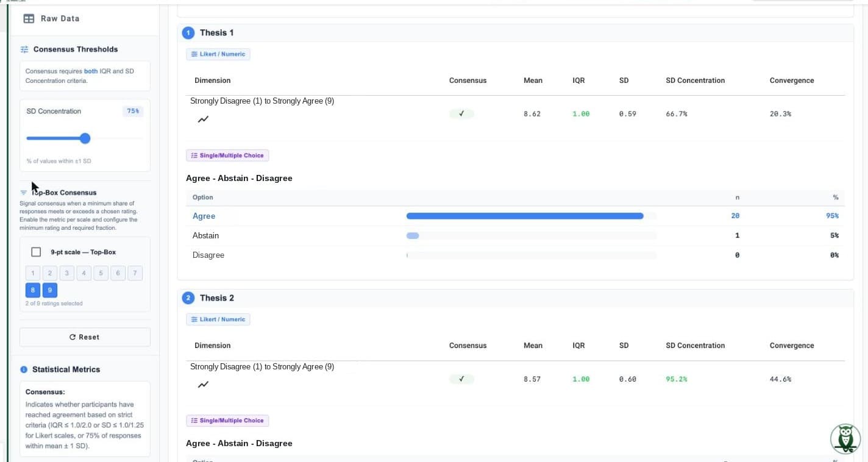Viewport: 868px width, 462px height.
Task: Click the Thesis 1 heading
Action: click(216, 33)
